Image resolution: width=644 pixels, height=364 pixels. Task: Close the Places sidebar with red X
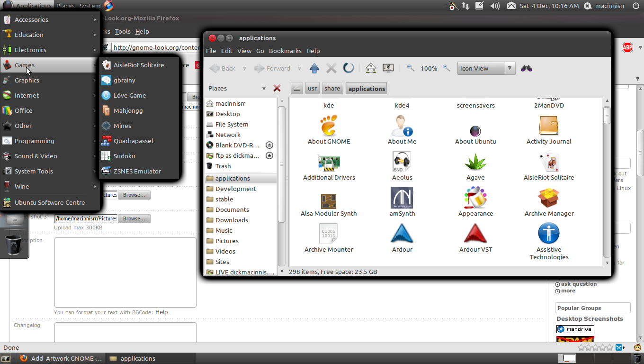[277, 88]
